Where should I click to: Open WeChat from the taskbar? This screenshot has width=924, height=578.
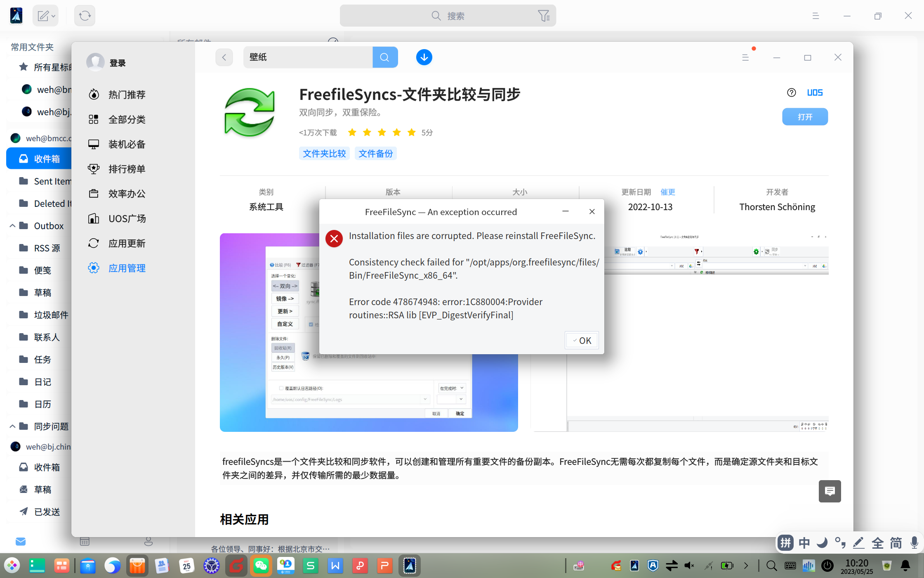261,566
